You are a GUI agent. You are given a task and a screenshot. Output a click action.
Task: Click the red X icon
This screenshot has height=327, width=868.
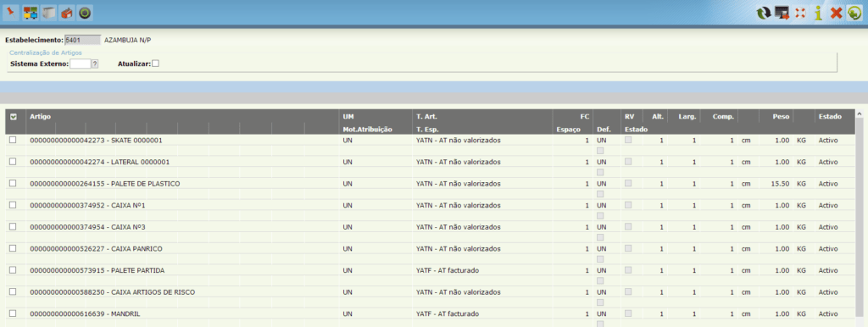tap(836, 14)
